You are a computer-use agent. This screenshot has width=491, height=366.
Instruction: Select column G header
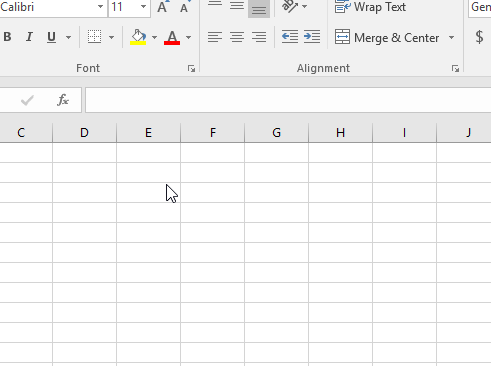(276, 133)
